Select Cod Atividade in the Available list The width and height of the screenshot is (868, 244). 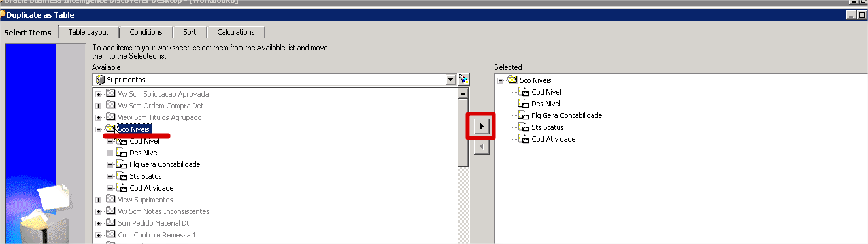point(152,188)
